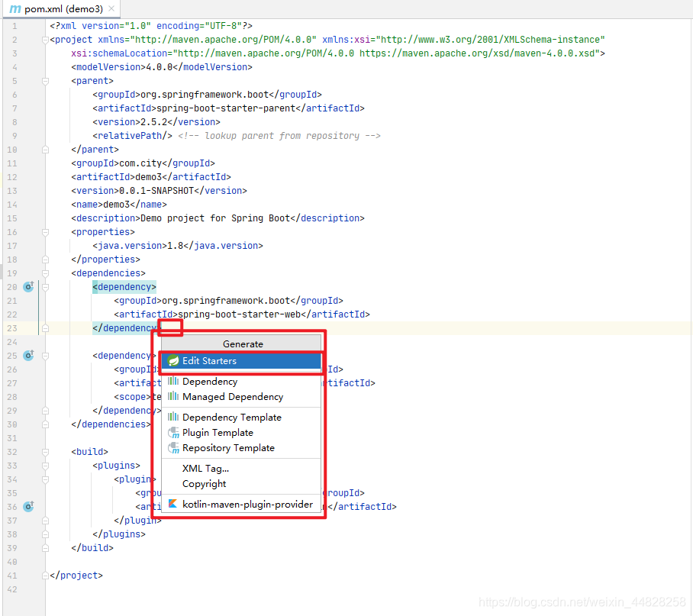Viewport: 693px width, 616px height.
Task: Click fold end marker at line 23
Action: click(45, 328)
